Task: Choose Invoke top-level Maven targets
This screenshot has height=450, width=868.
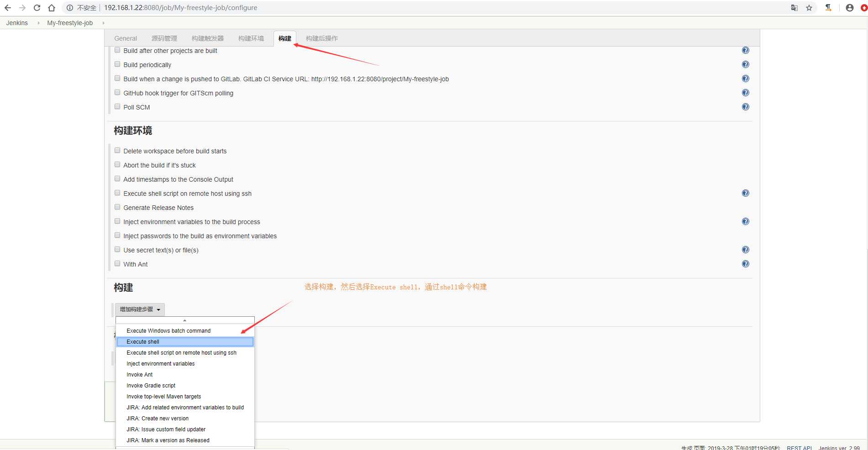Action: click(x=185, y=397)
